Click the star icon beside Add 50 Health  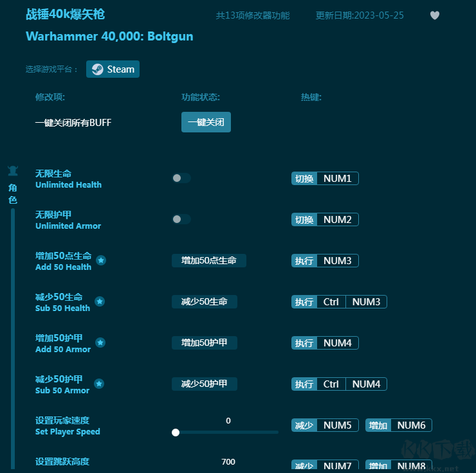click(101, 260)
